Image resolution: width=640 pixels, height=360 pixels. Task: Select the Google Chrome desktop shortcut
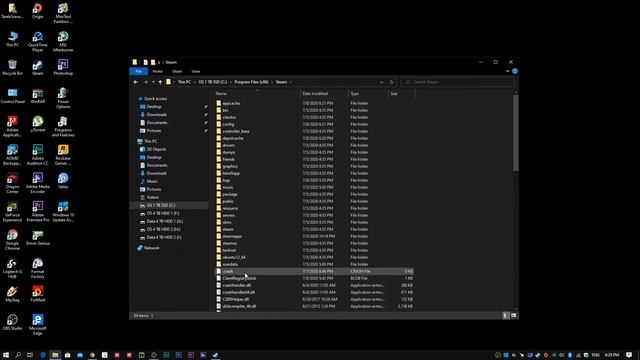[x=13, y=240]
